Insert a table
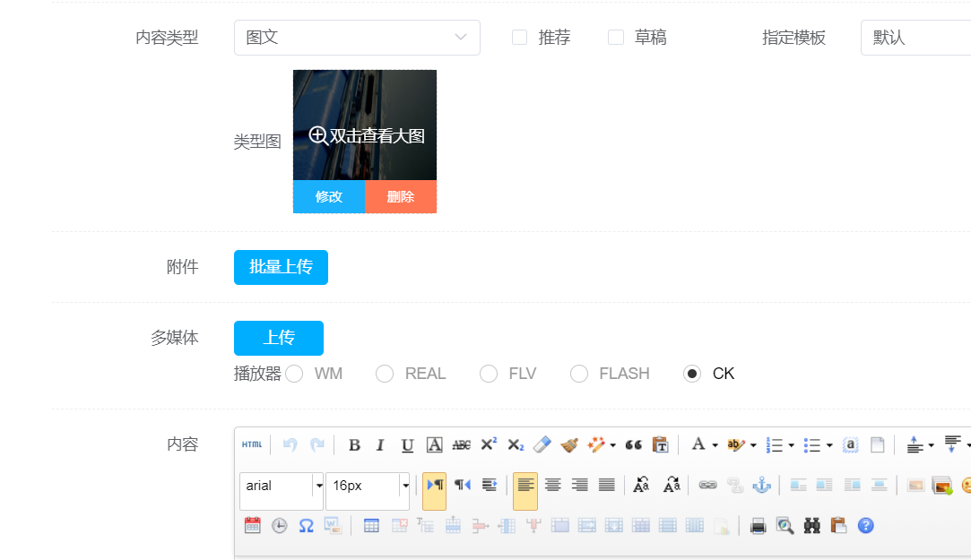 pyautogui.click(x=371, y=526)
